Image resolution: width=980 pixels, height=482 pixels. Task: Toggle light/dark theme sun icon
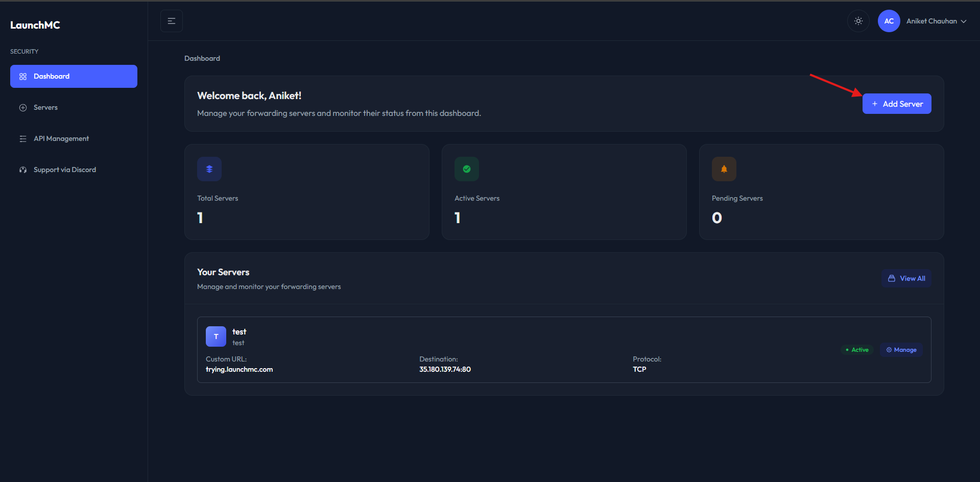858,21
